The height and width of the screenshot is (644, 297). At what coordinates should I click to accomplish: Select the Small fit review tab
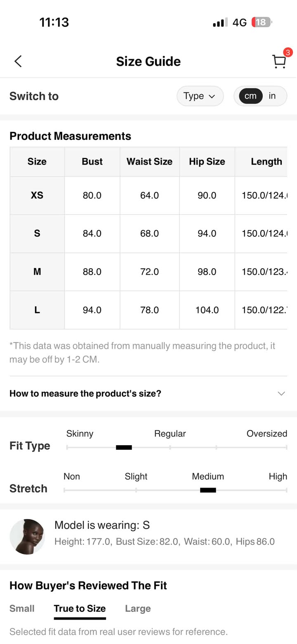coord(22,609)
